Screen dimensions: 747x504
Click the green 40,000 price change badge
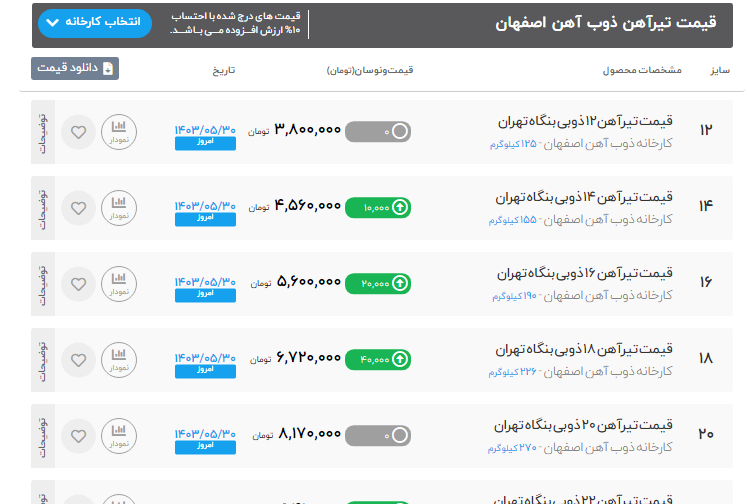pyautogui.click(x=378, y=358)
